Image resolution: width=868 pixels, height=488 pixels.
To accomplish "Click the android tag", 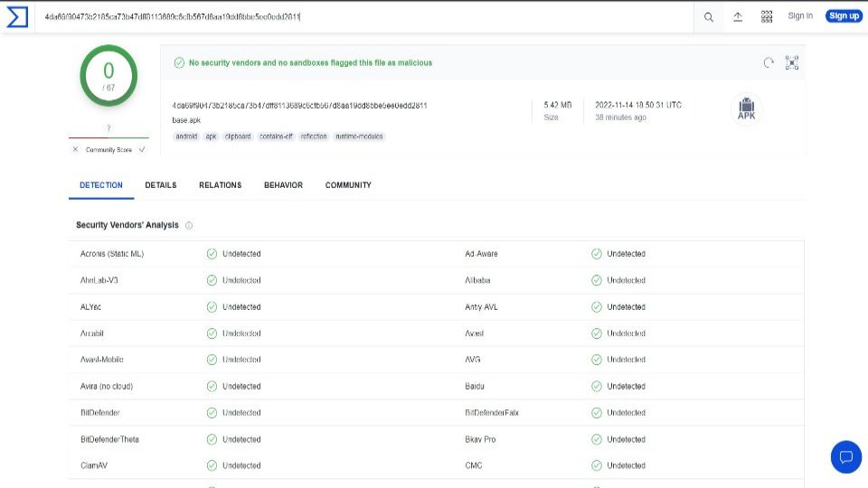I will coord(186,136).
